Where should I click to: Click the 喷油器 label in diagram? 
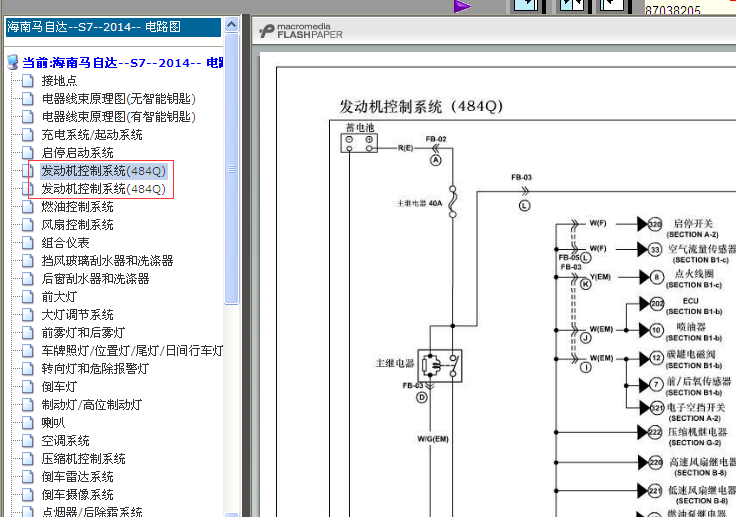691,327
